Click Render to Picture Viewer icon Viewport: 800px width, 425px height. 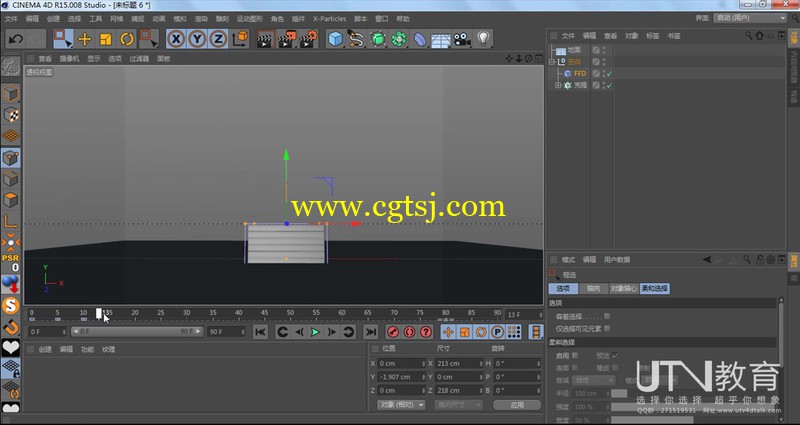[x=287, y=39]
